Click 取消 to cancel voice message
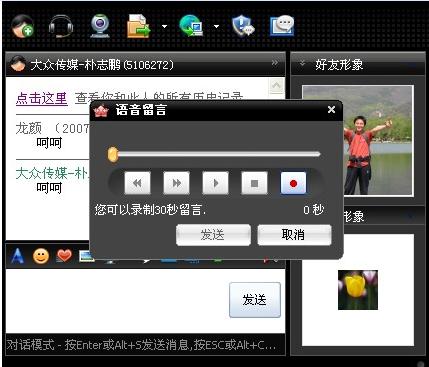429x367 pixels. click(x=294, y=235)
